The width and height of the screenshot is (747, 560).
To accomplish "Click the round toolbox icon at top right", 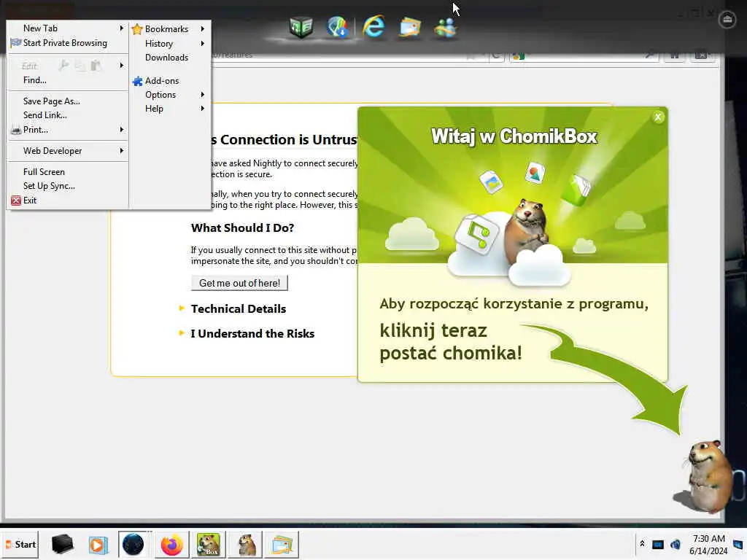I will [727, 20].
